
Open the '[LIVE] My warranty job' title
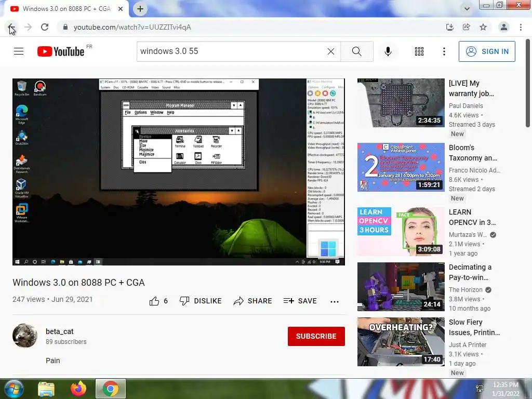[x=472, y=88]
